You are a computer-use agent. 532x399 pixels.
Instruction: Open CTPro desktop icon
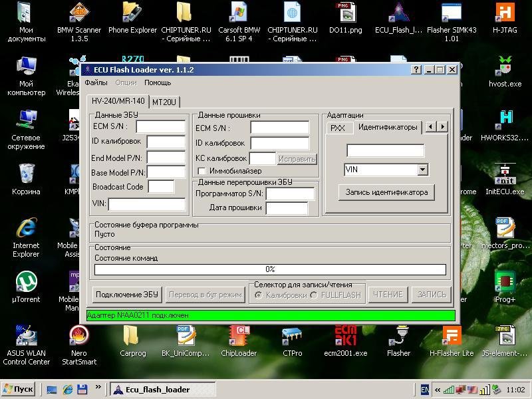point(292,334)
